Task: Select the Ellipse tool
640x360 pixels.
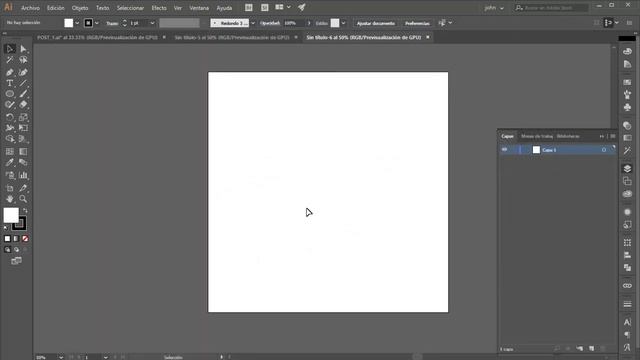Action: pos(9,94)
